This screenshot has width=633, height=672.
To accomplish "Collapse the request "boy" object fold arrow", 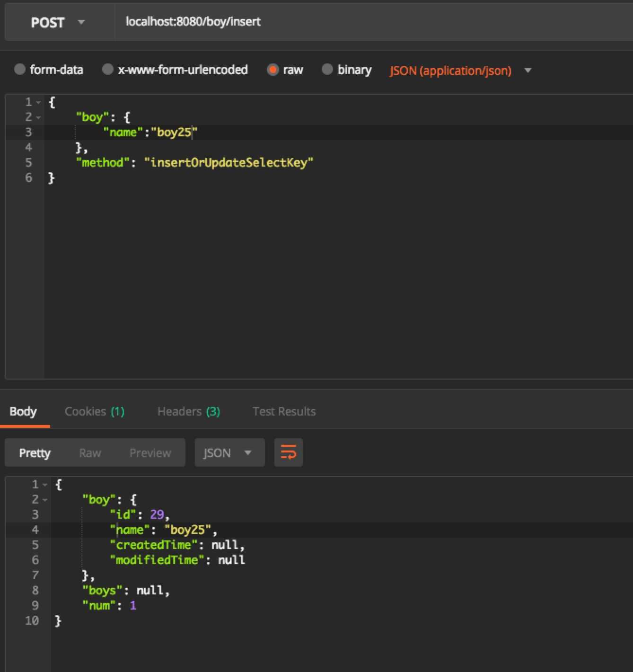I will 39,117.
